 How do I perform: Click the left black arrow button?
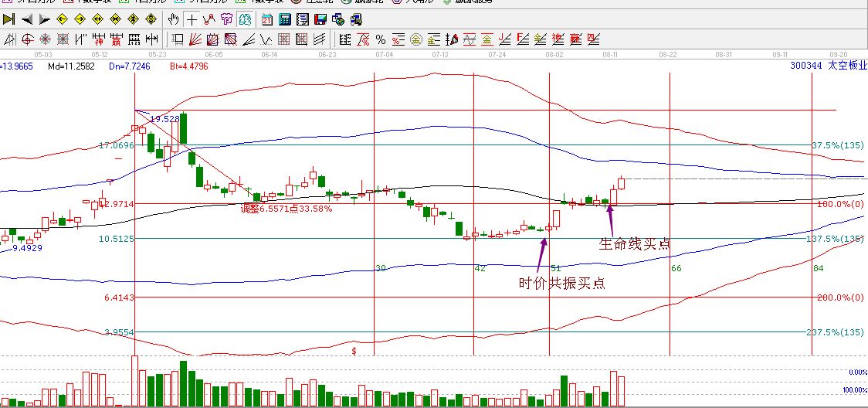click(27, 19)
